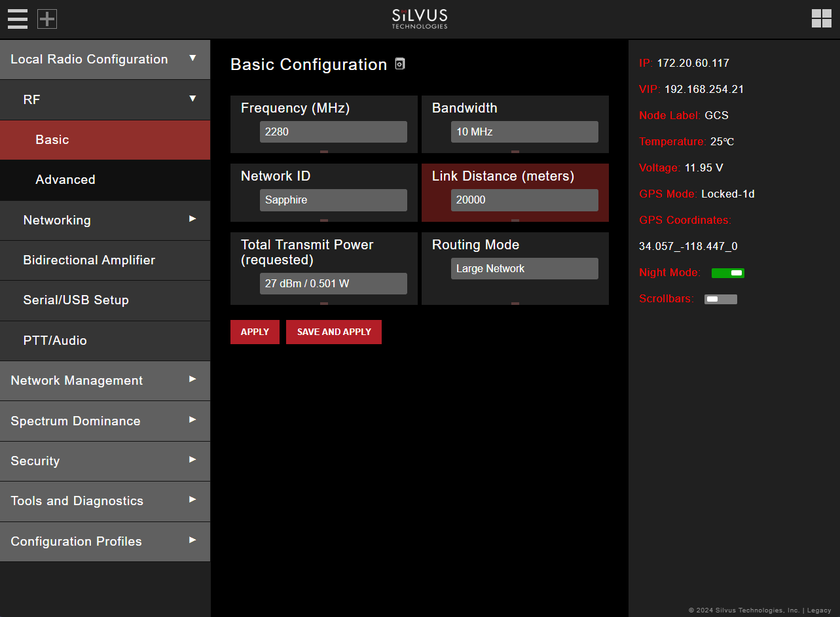Click the snapshot icon beside Basic Configuration title
The height and width of the screenshot is (617, 840).
(399, 64)
